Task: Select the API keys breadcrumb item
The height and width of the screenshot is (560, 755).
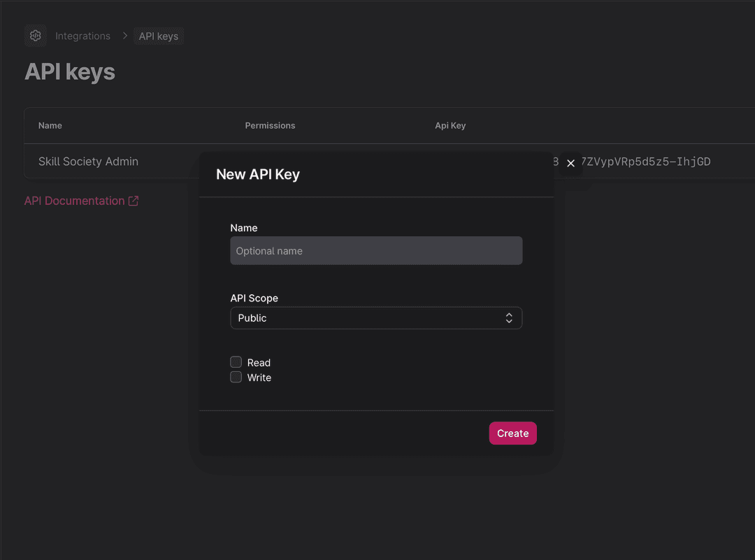Action: click(x=159, y=36)
